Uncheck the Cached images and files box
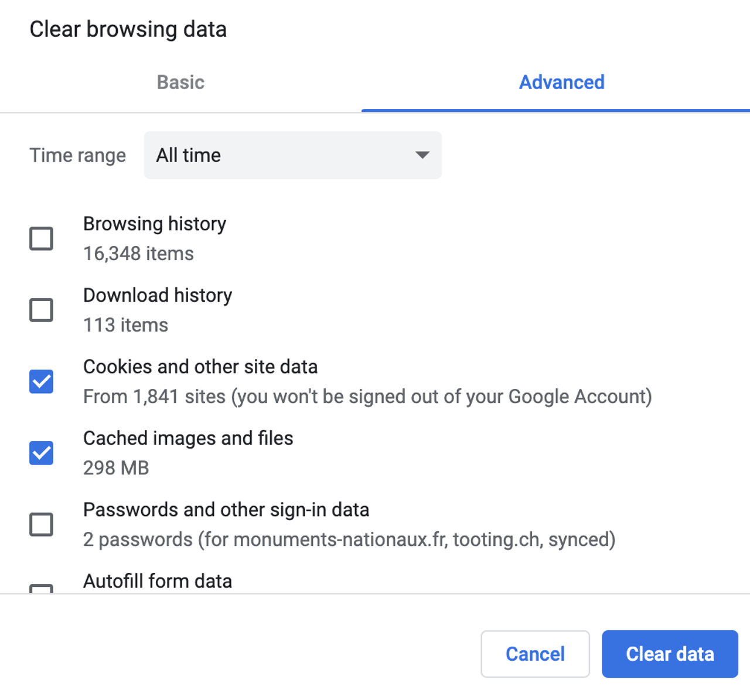The width and height of the screenshot is (750, 700). [x=42, y=453]
